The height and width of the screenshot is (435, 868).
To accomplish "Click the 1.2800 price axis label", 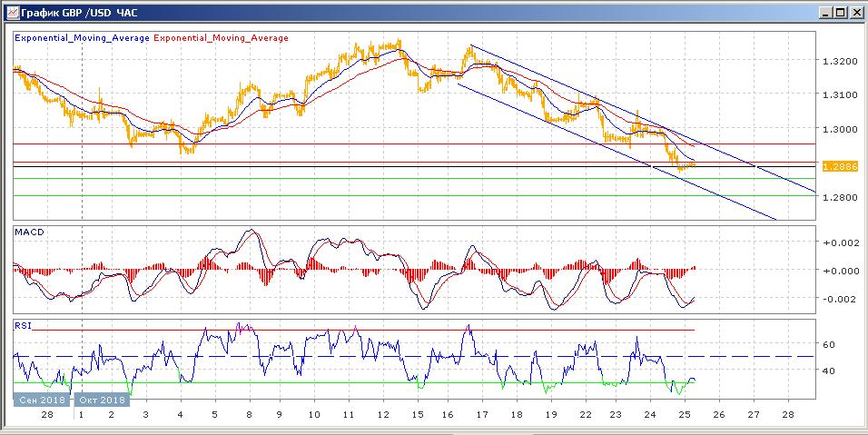I will 835,197.
